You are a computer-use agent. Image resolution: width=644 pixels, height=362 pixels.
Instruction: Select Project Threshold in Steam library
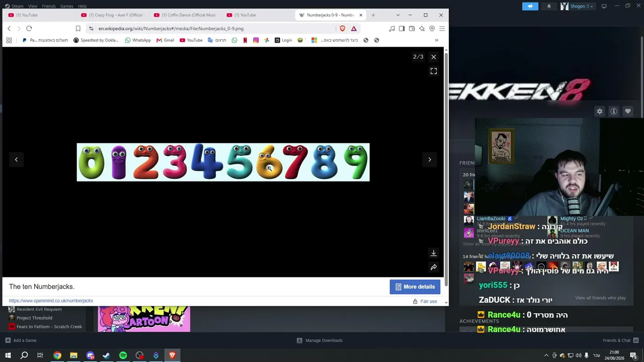click(x=34, y=318)
